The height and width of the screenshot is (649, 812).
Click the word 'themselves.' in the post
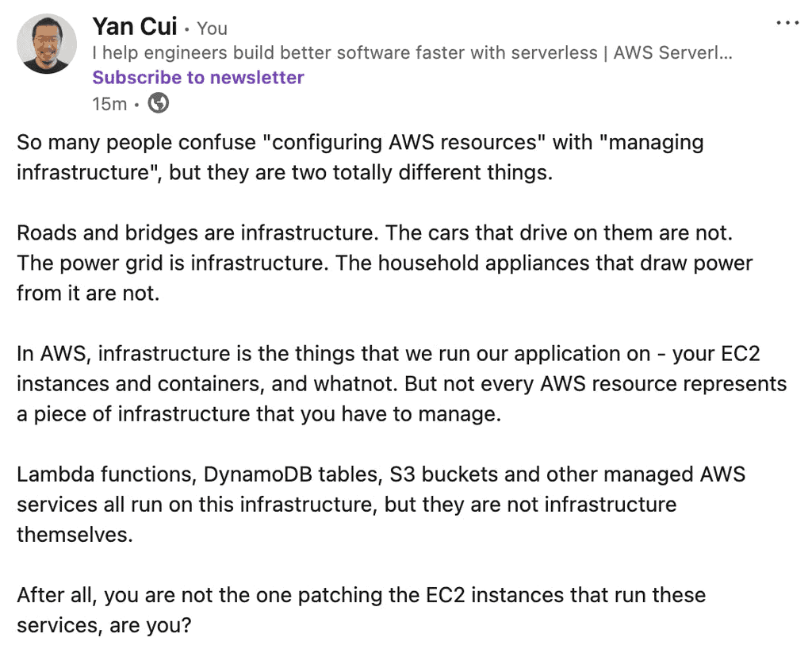(x=75, y=535)
